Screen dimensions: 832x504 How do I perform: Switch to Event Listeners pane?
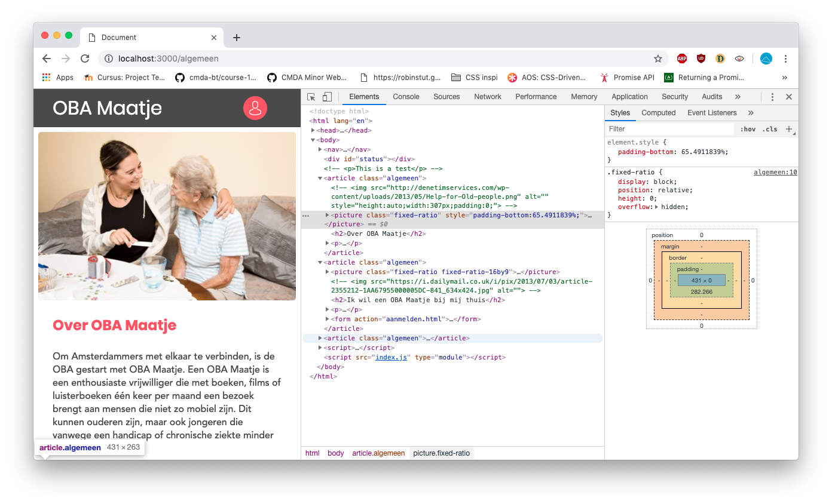coord(712,113)
